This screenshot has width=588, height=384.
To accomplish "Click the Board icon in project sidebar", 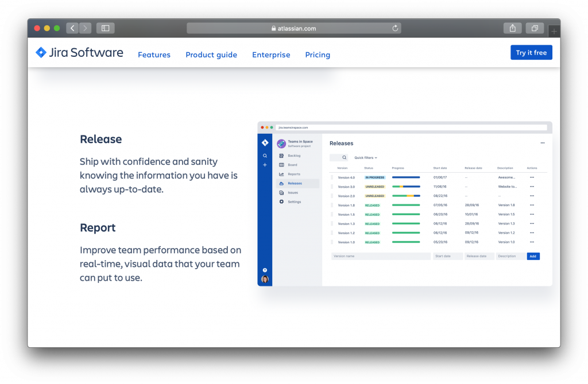I will [x=281, y=165].
